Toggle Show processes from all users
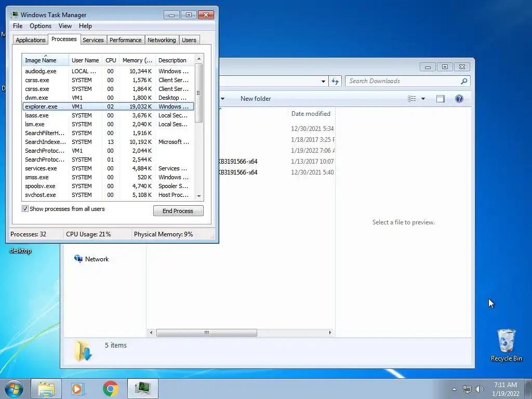 [x=25, y=209]
